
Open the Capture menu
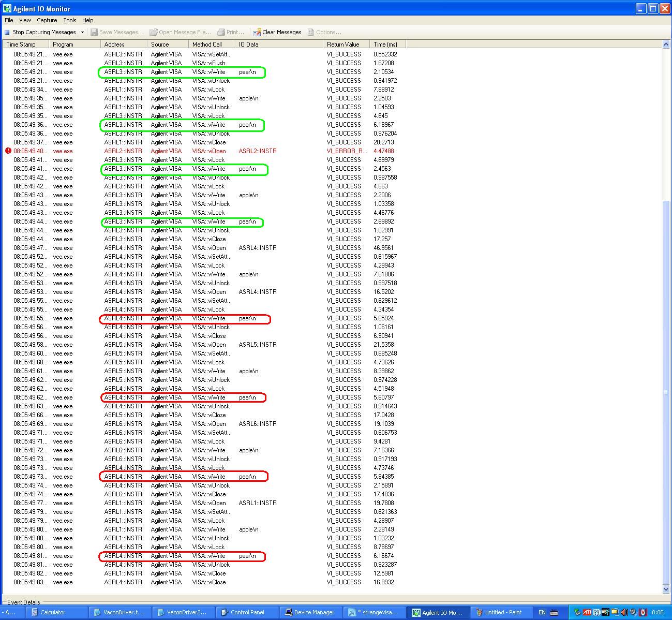pos(47,20)
